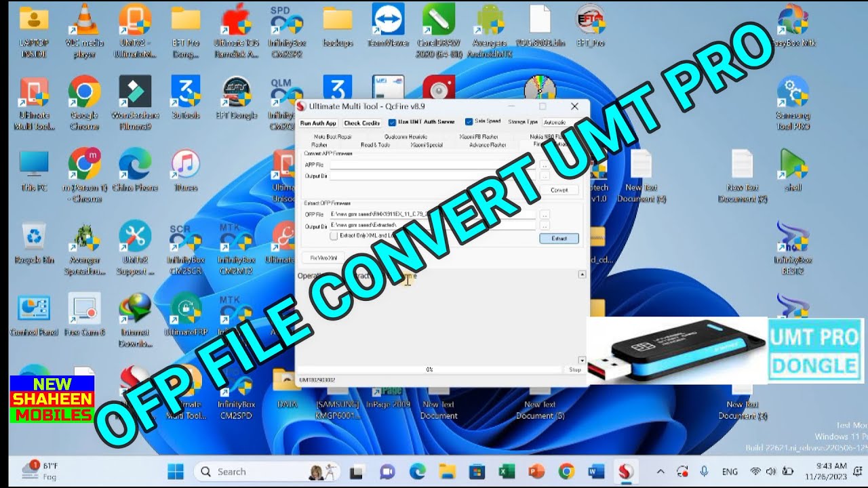Open InfinityBox CM2SPD shortcut
Image resolution: width=868 pixels, height=488 pixels.
coord(235,393)
